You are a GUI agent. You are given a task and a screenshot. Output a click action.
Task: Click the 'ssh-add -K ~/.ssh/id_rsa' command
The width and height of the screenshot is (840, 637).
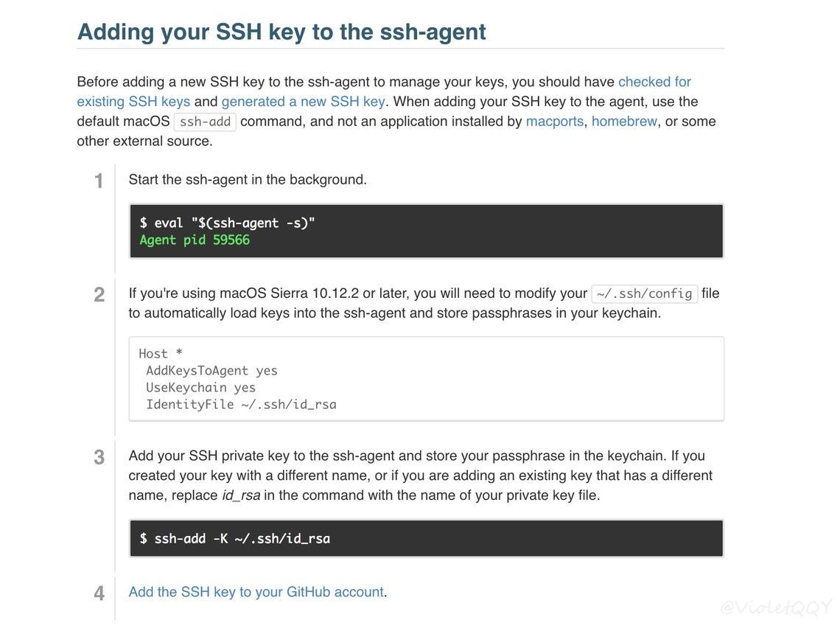tap(234, 538)
